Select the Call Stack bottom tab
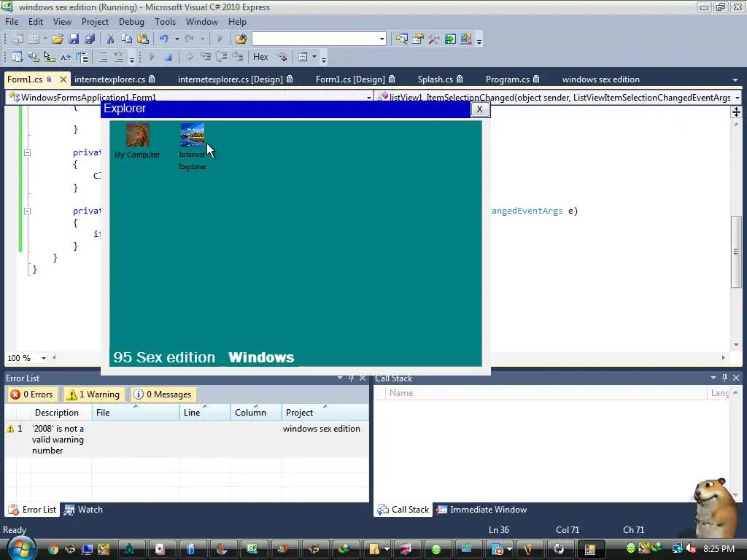747x560 pixels. click(x=403, y=510)
